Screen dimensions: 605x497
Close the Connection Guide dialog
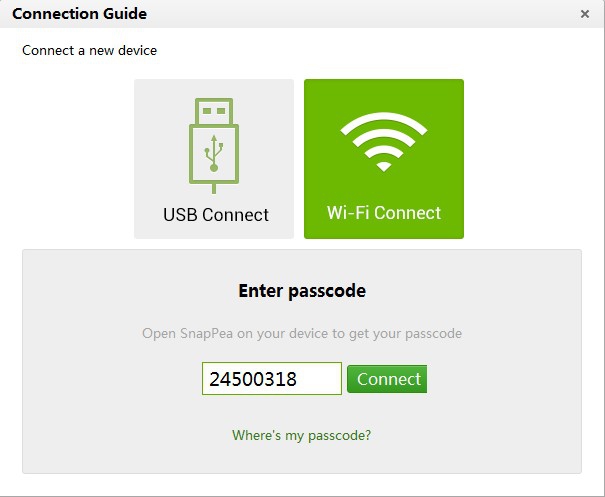(x=585, y=14)
